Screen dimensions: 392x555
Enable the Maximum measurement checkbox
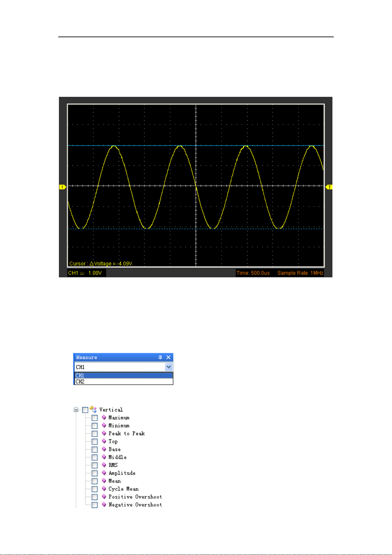tap(94, 418)
